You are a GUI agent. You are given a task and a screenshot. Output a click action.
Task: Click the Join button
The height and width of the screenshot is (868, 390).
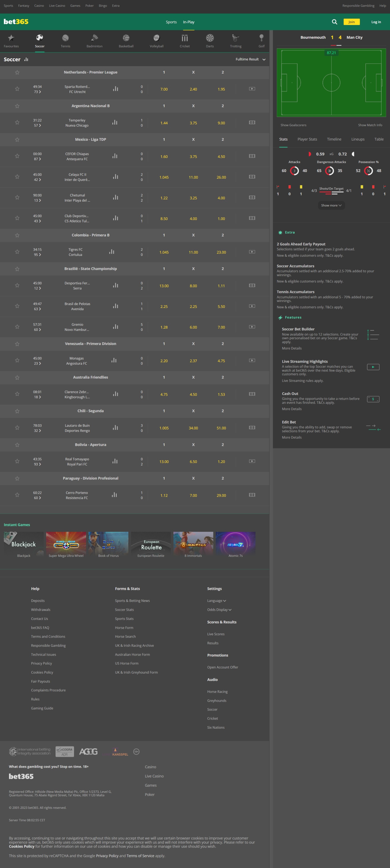351,22
